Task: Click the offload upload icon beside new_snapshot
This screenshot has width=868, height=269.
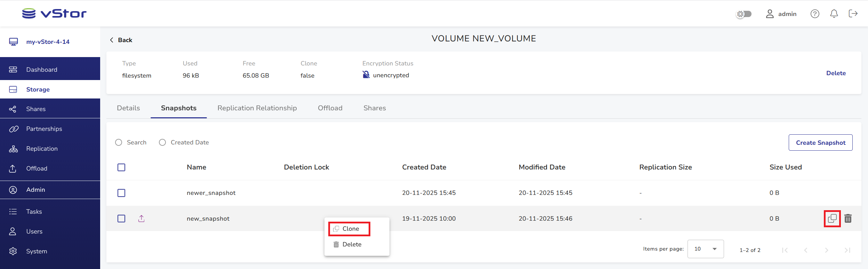Action: [x=141, y=219]
